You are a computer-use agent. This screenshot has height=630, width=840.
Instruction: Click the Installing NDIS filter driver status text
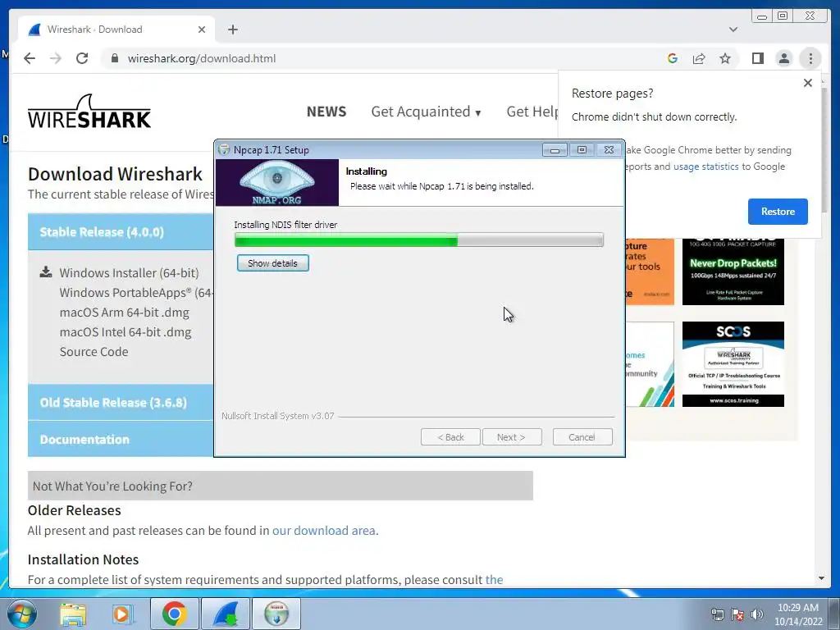285,225
